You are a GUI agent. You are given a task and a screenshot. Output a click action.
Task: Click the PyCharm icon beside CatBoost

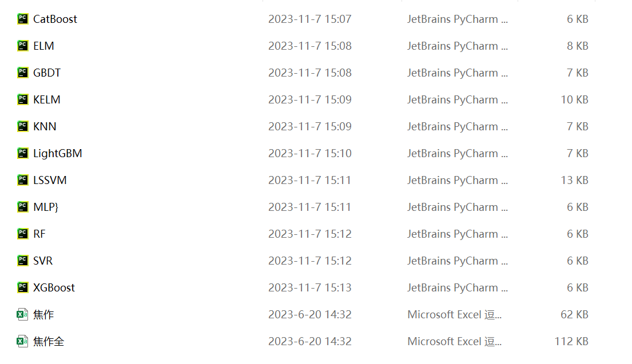(23, 19)
